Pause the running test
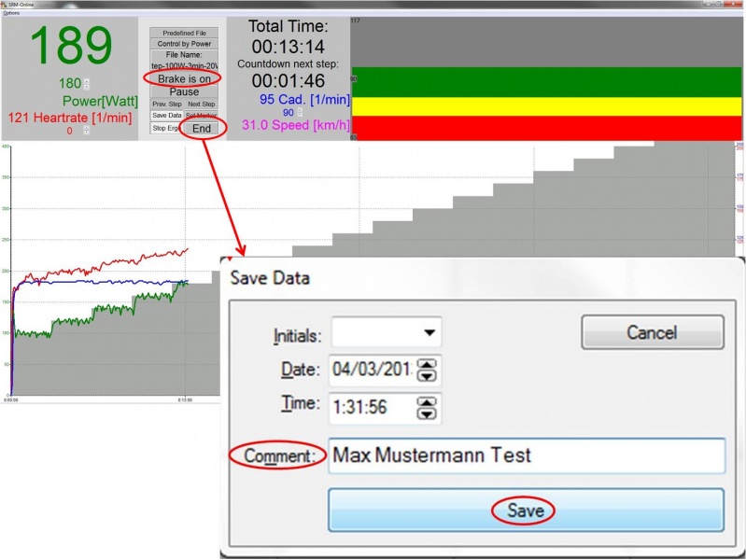Screen dimensions: 746x560 tap(184, 91)
